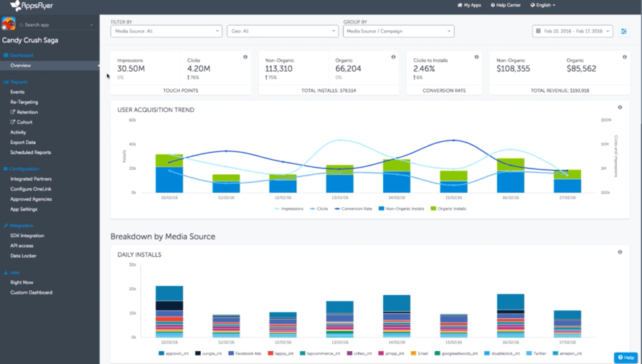
Task: Open the Activity report
Action: [18, 132]
